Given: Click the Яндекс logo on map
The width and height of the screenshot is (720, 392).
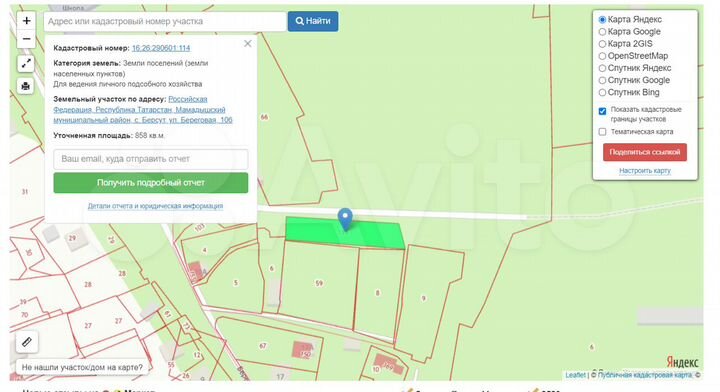Looking at the screenshot, I should tap(682, 362).
